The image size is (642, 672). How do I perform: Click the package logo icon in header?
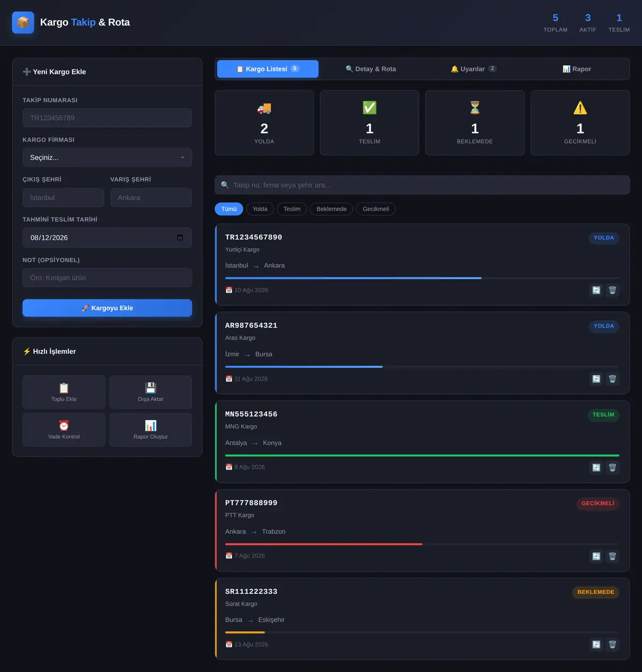click(x=23, y=22)
